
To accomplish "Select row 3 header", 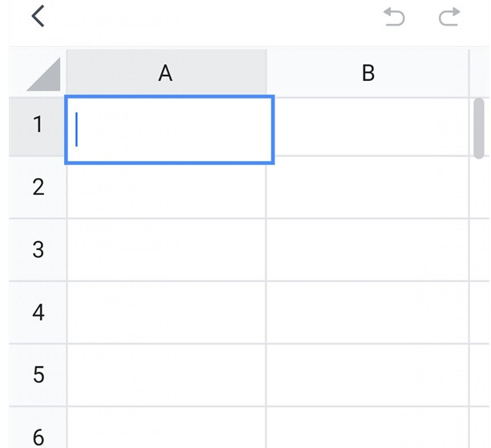I will click(38, 249).
